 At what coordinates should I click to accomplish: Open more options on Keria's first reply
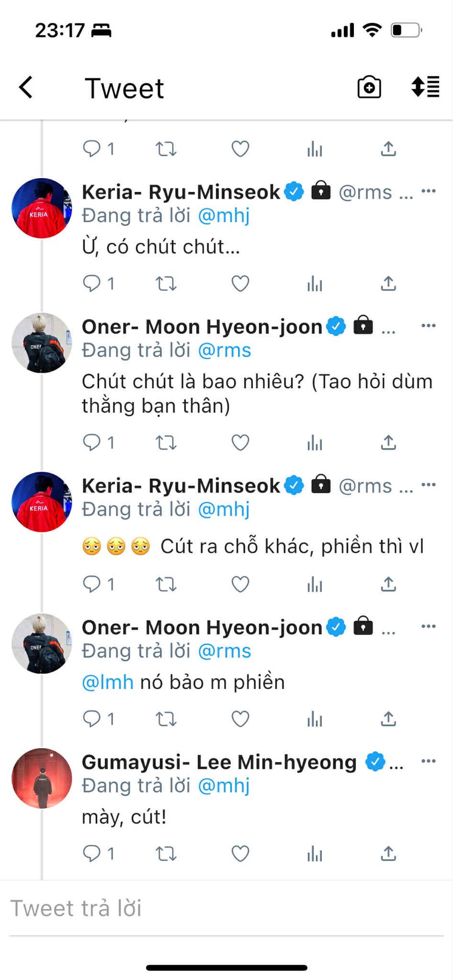point(428,191)
